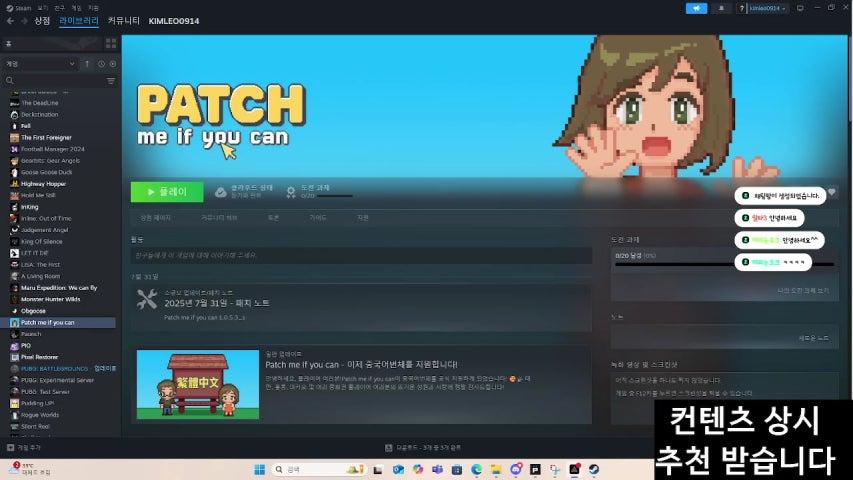Click the add game plus icon

10,447
